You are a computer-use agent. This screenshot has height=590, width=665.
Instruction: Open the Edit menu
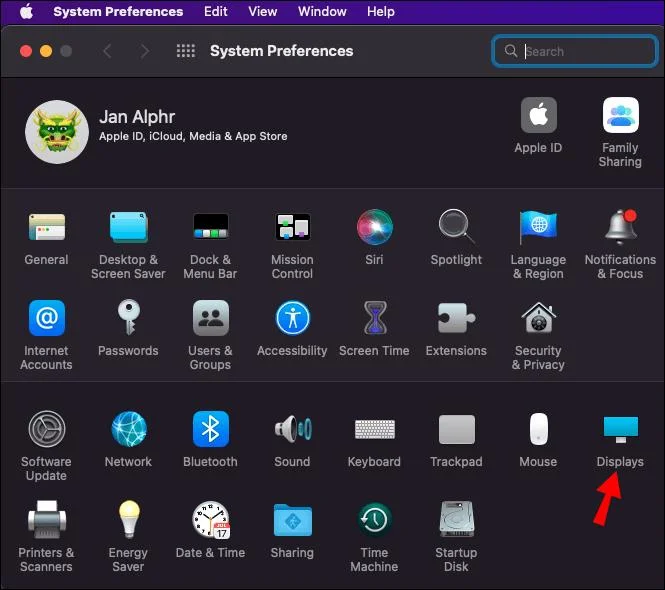215,12
